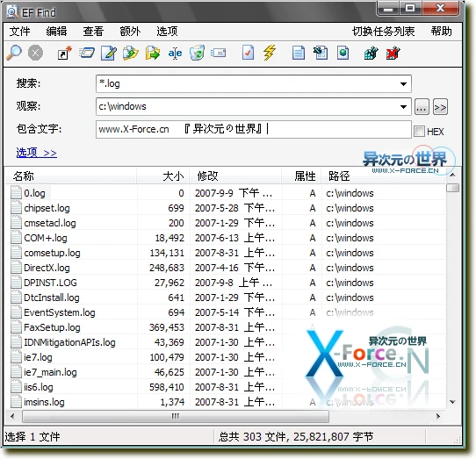Click the '>>' button beside path field
The image size is (476, 459).
(440, 107)
